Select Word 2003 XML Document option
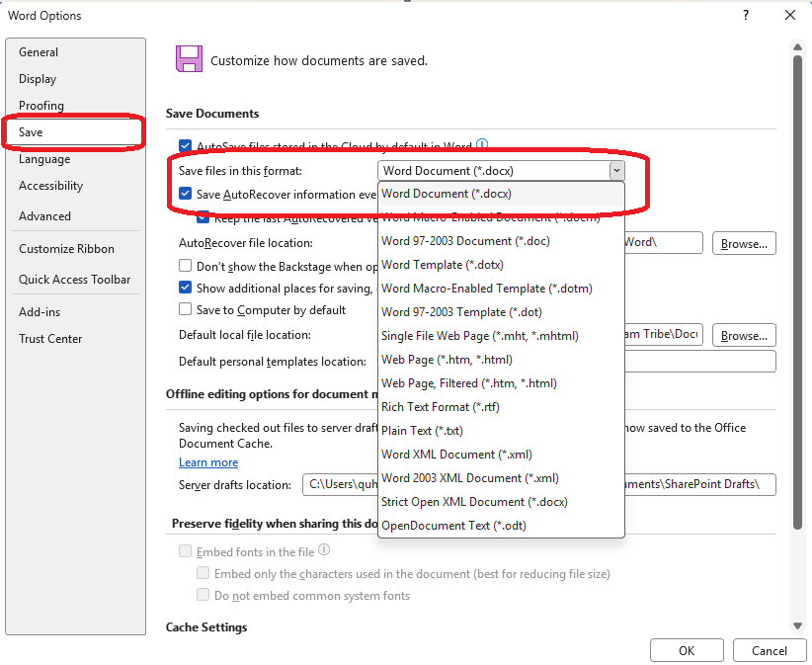Image resolution: width=812 pixels, height=665 pixels. point(501,478)
